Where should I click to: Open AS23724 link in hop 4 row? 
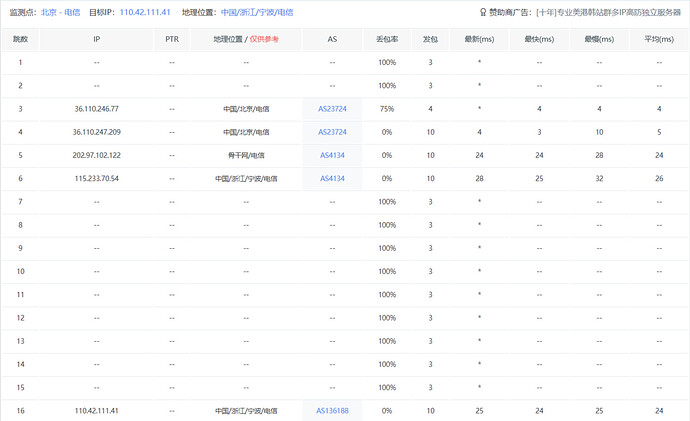click(332, 132)
